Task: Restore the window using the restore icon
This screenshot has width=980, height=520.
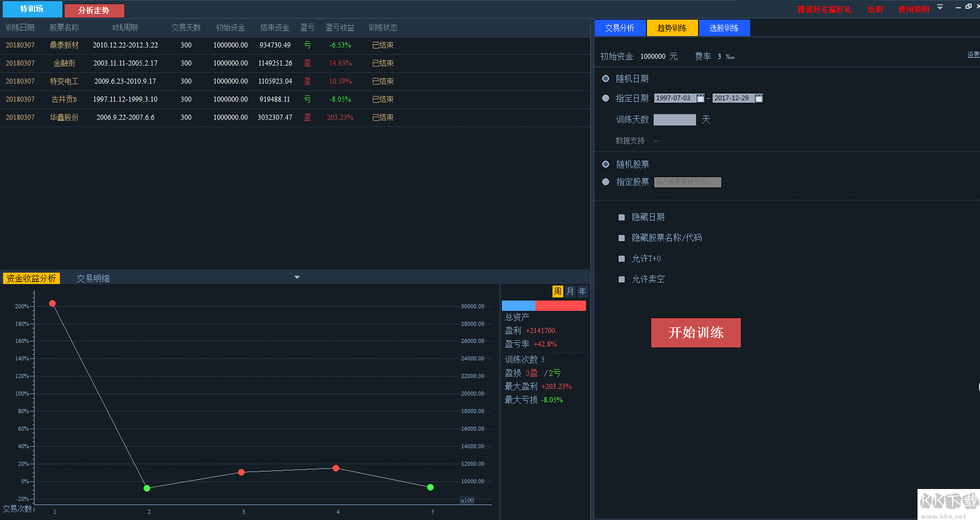Action: pyautogui.click(x=968, y=7)
